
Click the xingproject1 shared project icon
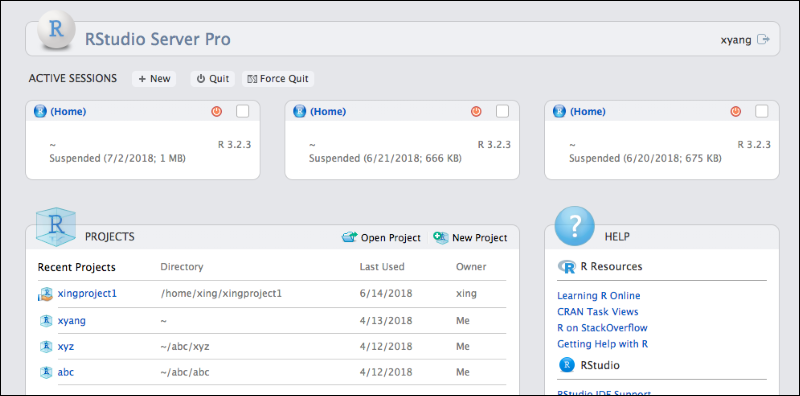pos(46,294)
